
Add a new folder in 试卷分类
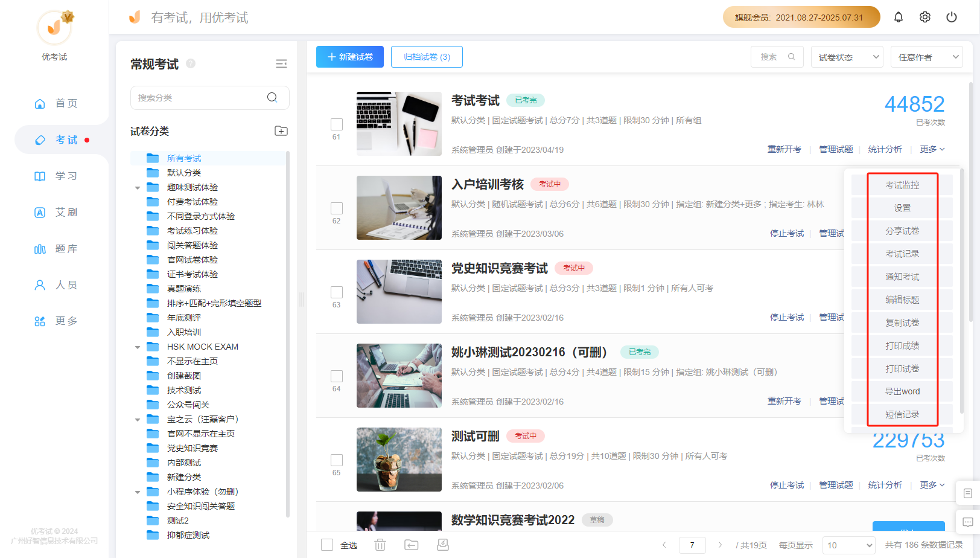281,131
